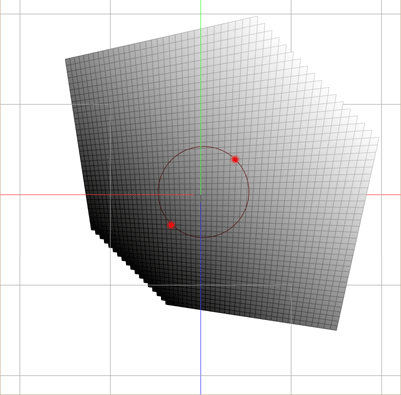The height and width of the screenshot is (395, 401).
Task: Click the topmost corner of the shaded grid surface
Action: [x=257, y=16]
